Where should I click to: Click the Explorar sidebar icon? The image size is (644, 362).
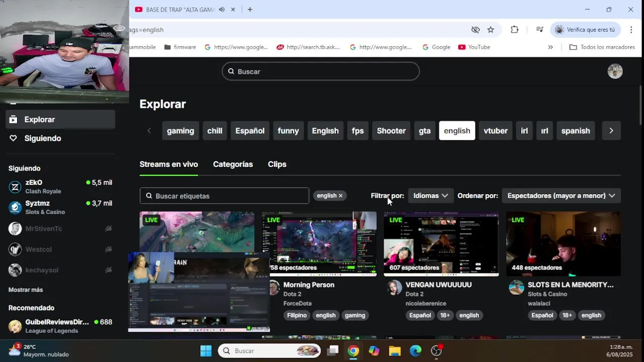click(x=14, y=120)
